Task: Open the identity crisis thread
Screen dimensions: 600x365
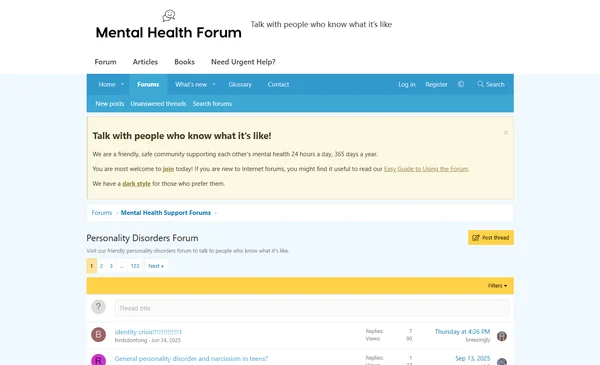Action: point(148,332)
